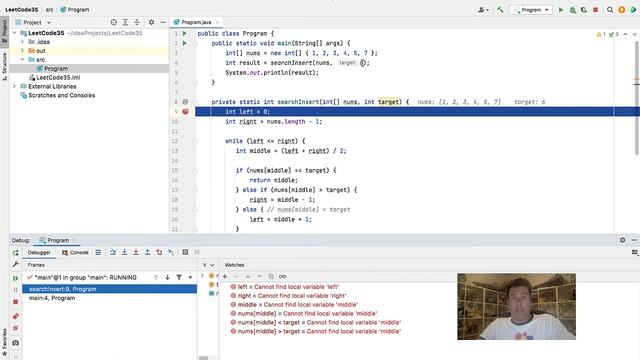The width and height of the screenshot is (640, 360).
Task: Collapse the LeetCode35 project root
Action: pyautogui.click(x=15, y=33)
